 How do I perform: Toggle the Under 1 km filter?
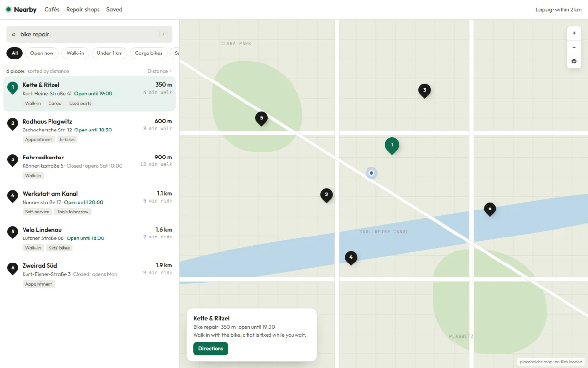click(110, 53)
